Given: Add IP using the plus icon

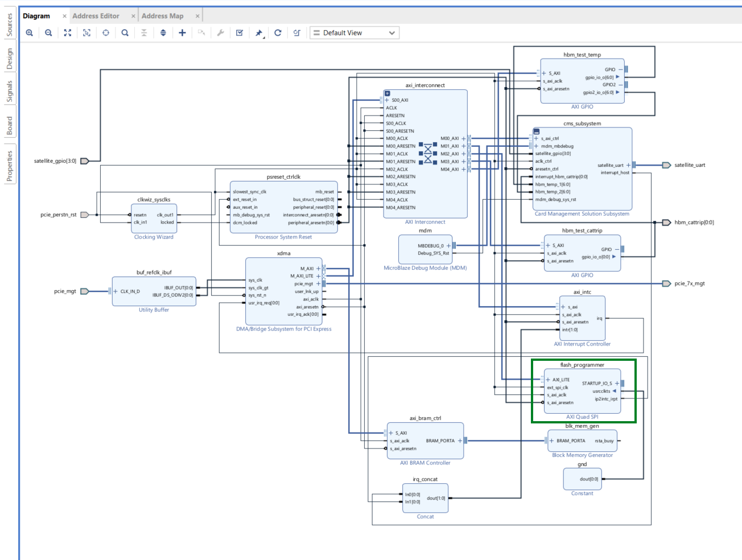Looking at the screenshot, I should coord(182,32).
